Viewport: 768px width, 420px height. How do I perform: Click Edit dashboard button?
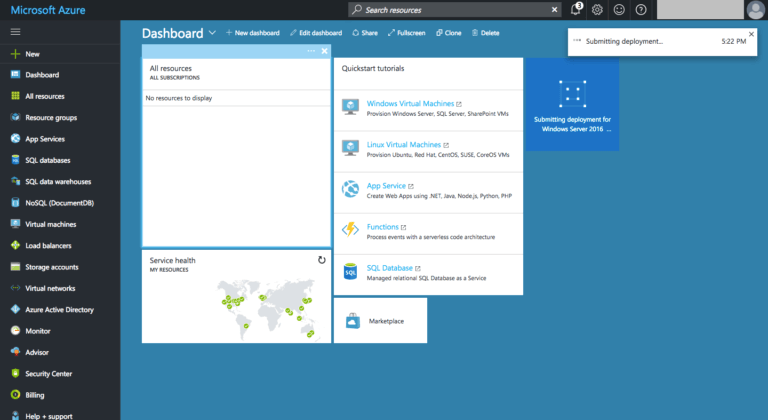[x=316, y=33]
